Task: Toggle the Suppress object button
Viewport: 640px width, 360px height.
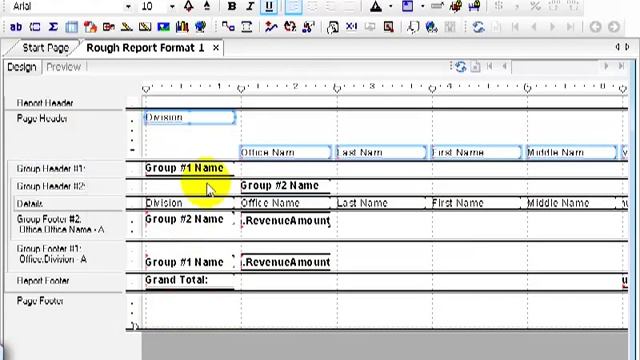Action: [x=437, y=6]
